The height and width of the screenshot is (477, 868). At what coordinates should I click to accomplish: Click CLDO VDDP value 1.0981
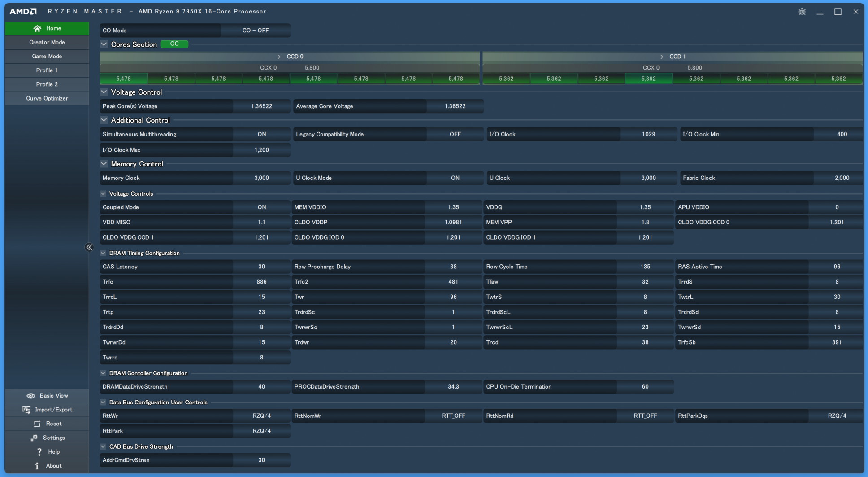(453, 222)
